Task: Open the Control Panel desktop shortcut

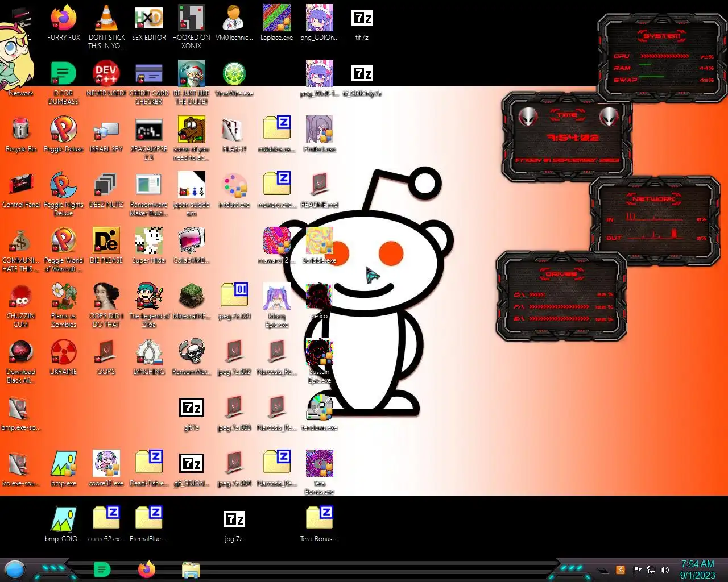Action: pyautogui.click(x=21, y=189)
